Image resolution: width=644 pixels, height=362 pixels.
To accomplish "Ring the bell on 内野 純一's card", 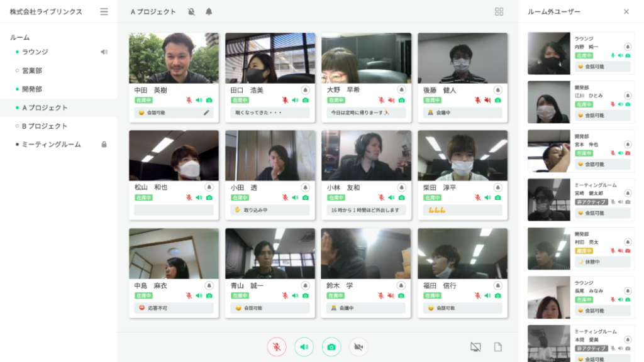I will [x=628, y=47].
